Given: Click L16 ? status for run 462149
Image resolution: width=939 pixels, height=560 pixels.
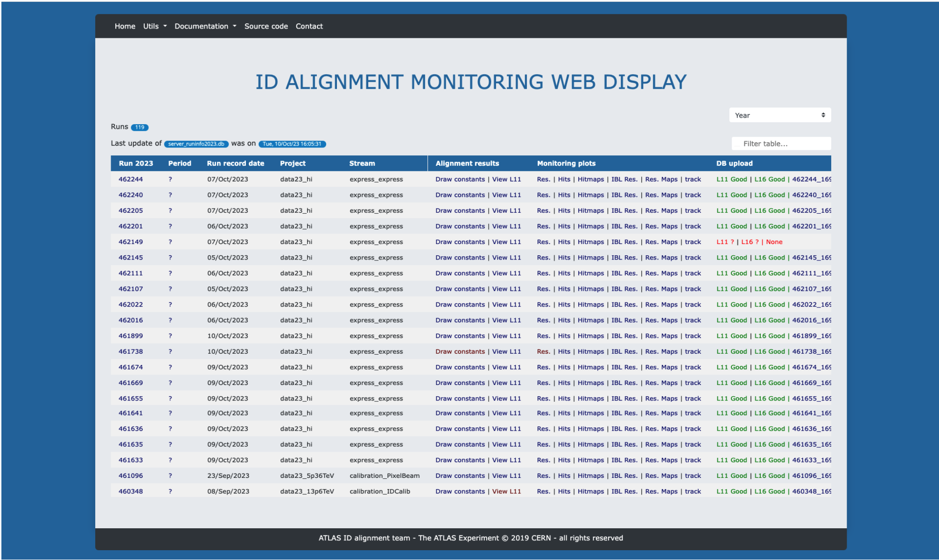Looking at the screenshot, I should pos(750,242).
